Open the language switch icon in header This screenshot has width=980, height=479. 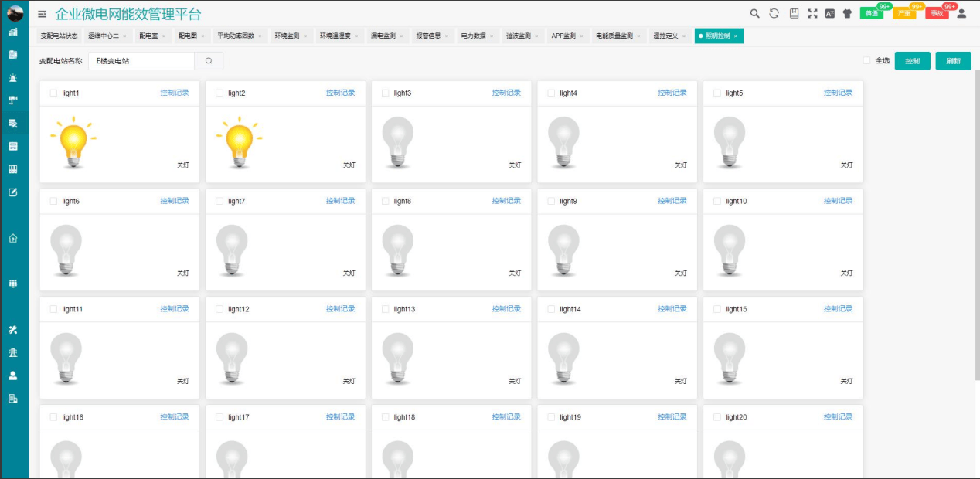(x=829, y=13)
